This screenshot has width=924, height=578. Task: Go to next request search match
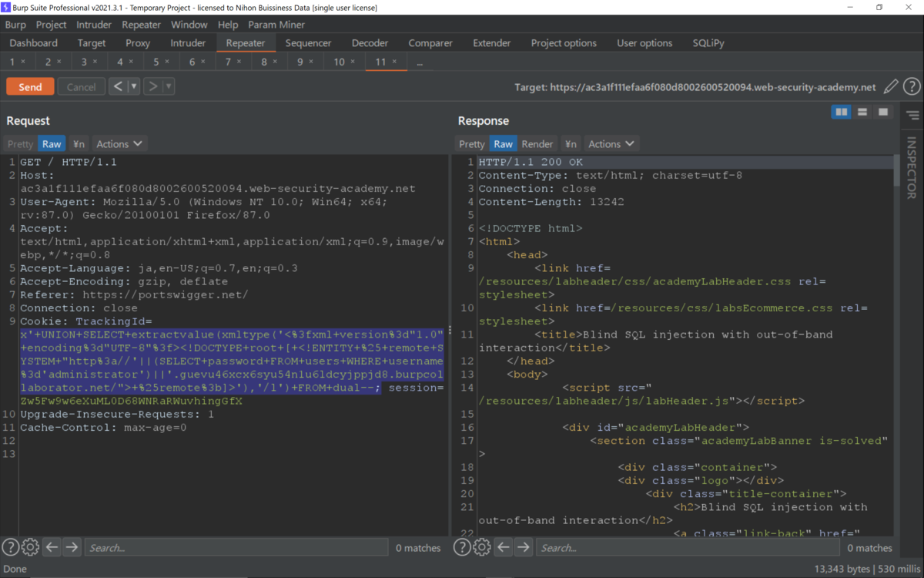(x=72, y=547)
